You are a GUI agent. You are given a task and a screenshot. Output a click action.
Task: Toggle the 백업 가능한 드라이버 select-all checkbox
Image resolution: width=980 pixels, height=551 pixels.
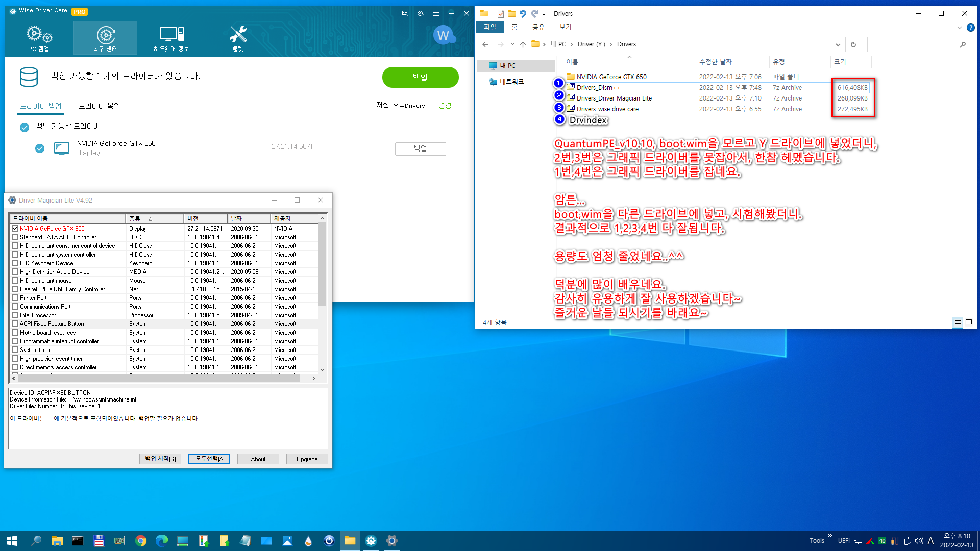[24, 127]
